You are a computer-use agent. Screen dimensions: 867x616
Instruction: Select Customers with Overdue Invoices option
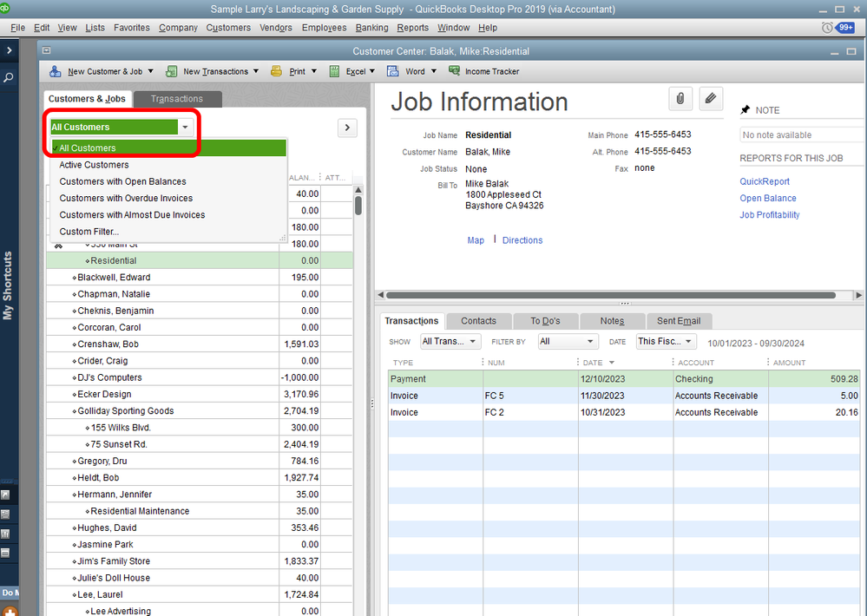point(168,198)
